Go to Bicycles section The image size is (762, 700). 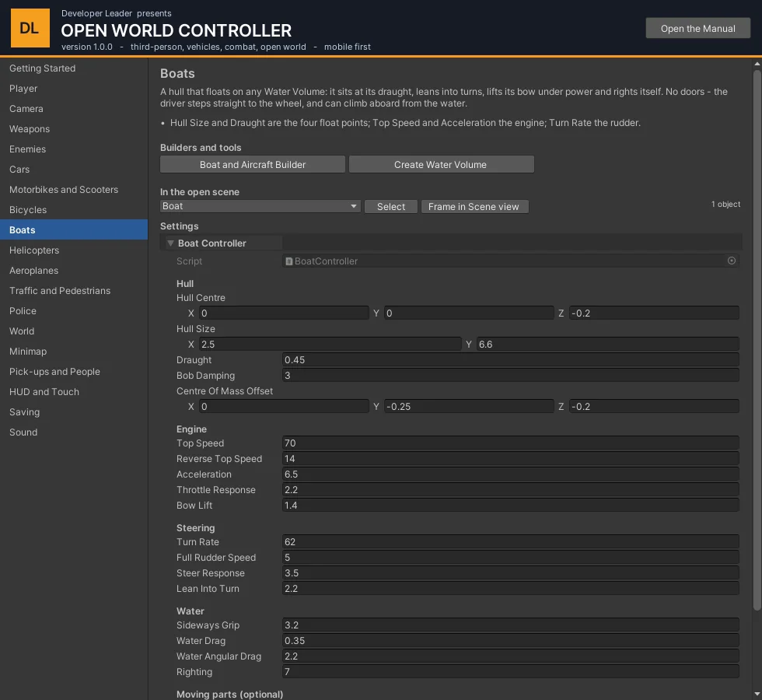pos(74,210)
